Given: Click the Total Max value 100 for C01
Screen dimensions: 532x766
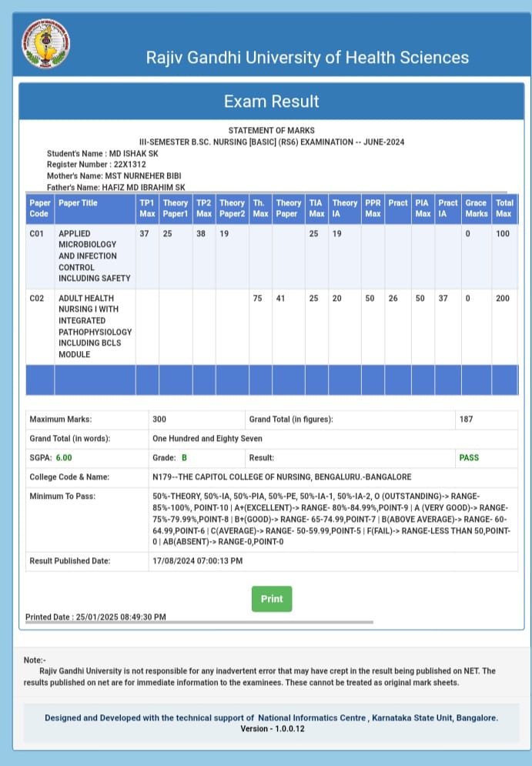Looking at the screenshot, I should (503, 233).
